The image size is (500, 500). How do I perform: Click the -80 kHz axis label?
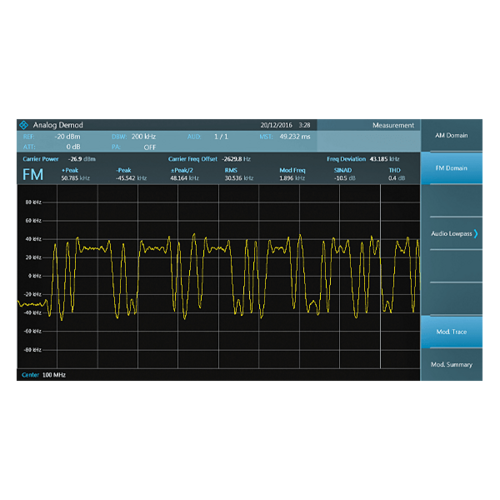pos(32,350)
